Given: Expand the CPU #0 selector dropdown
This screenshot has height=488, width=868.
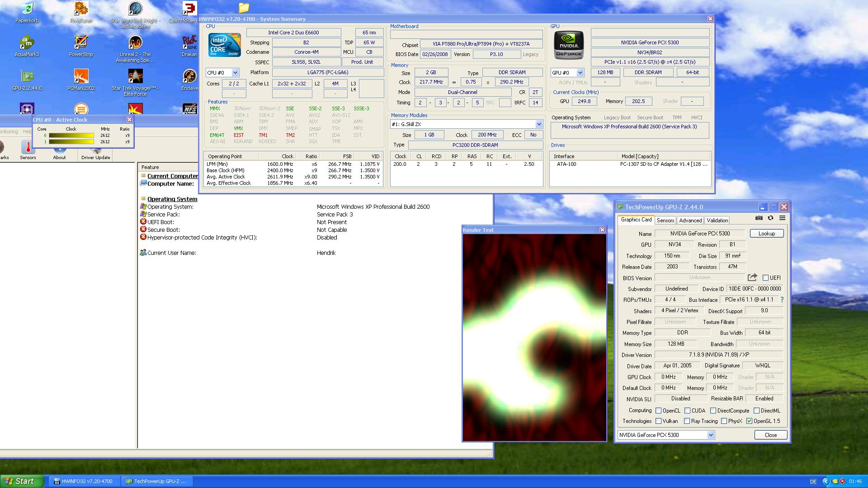Looking at the screenshot, I should [235, 73].
